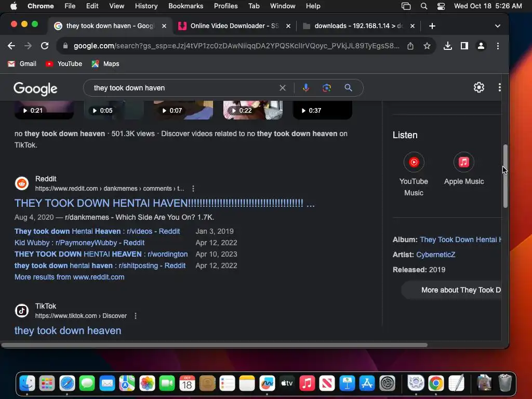The image size is (532, 399).
Task: Play the 0:05 video thumbnail
Action: (114, 110)
